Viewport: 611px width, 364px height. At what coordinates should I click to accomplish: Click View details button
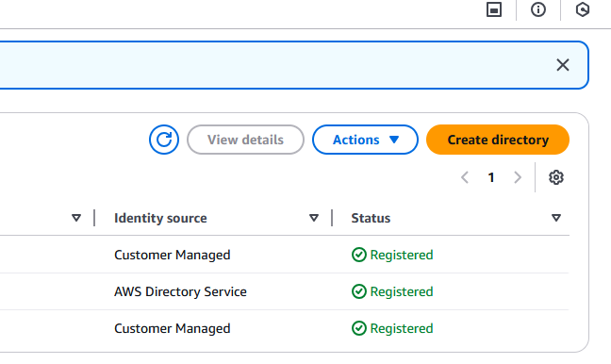point(245,140)
